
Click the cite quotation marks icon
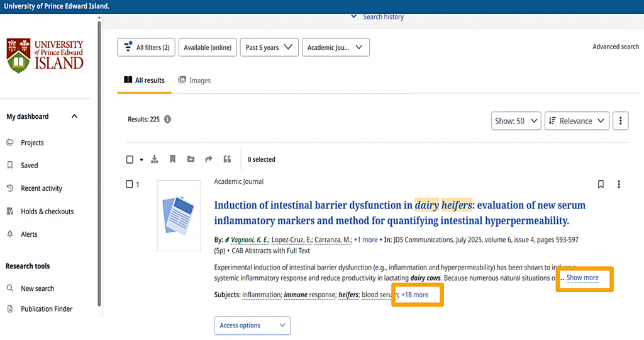(x=227, y=159)
